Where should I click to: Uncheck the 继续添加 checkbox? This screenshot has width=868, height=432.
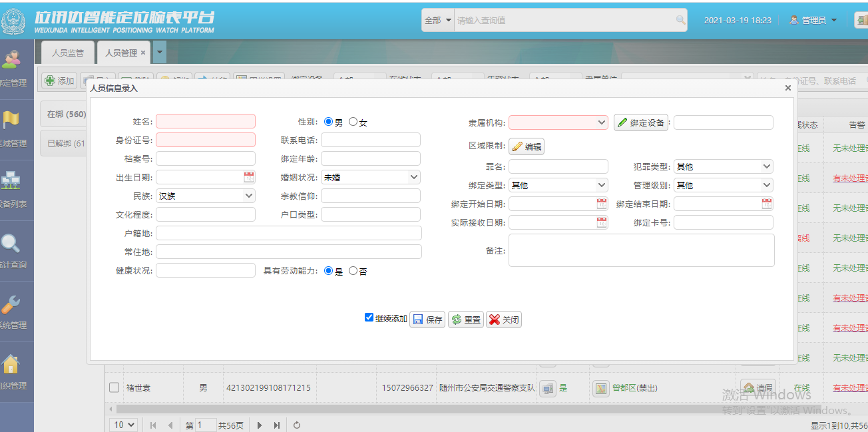(x=369, y=318)
